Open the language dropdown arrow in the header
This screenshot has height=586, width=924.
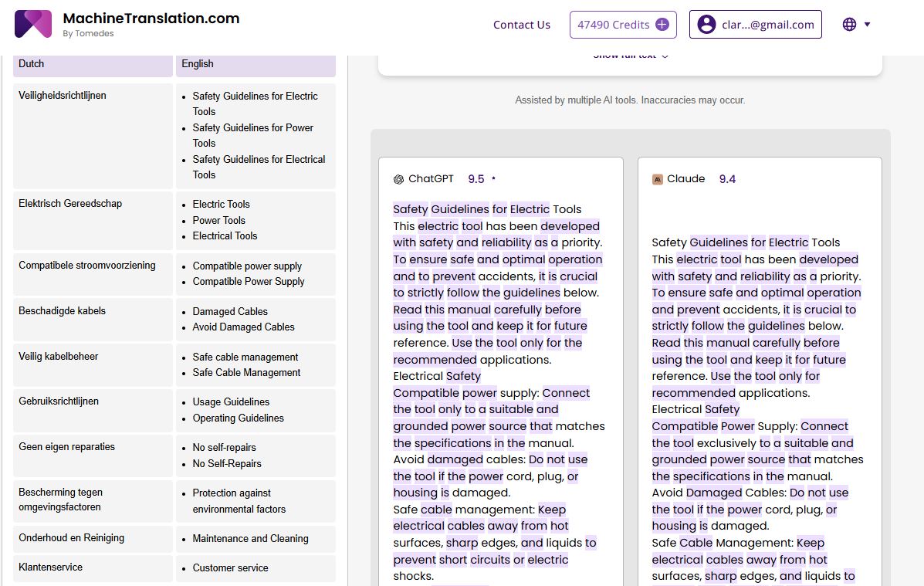868,25
